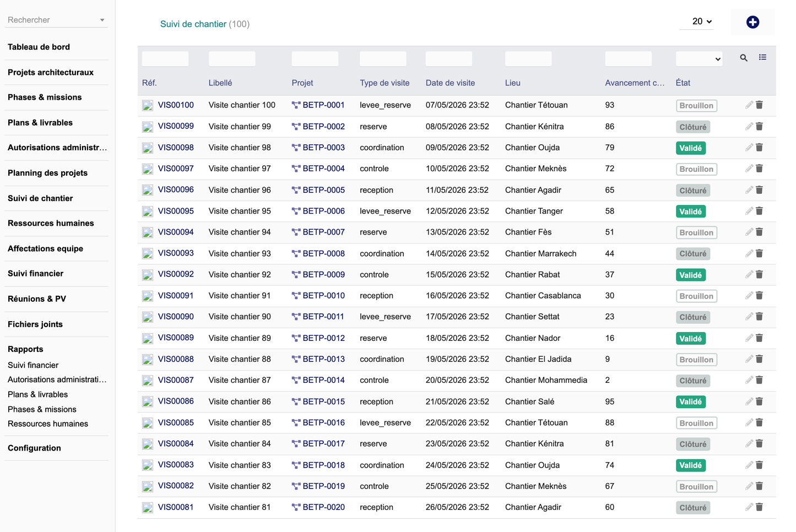Delete visit VIS00084 with trash icon
The width and height of the screenshot is (796, 532).
click(759, 443)
